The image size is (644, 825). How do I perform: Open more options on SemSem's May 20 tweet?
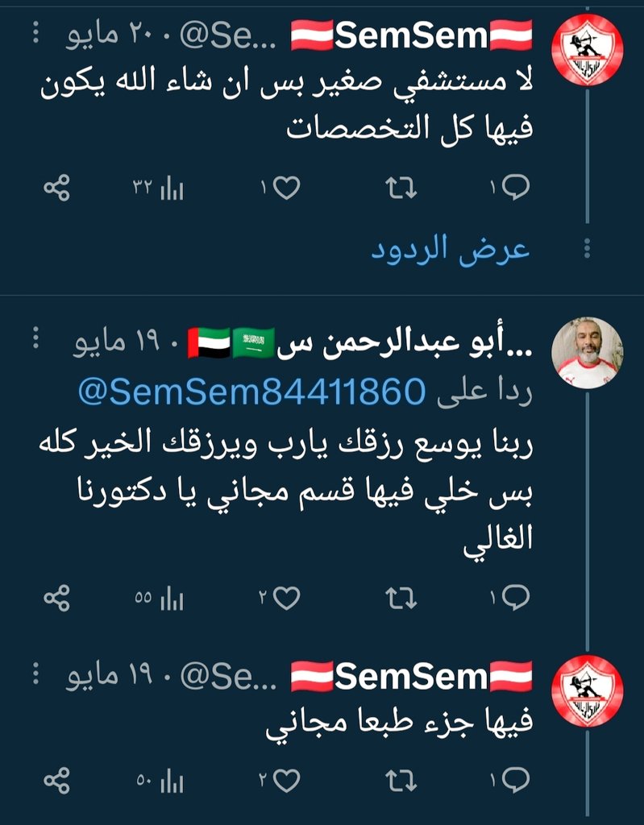click(x=35, y=32)
